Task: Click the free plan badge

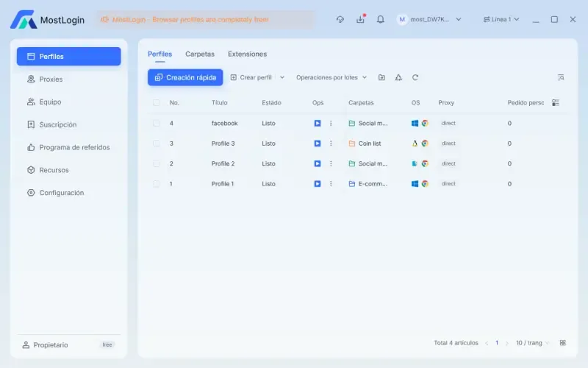Action: point(107,344)
